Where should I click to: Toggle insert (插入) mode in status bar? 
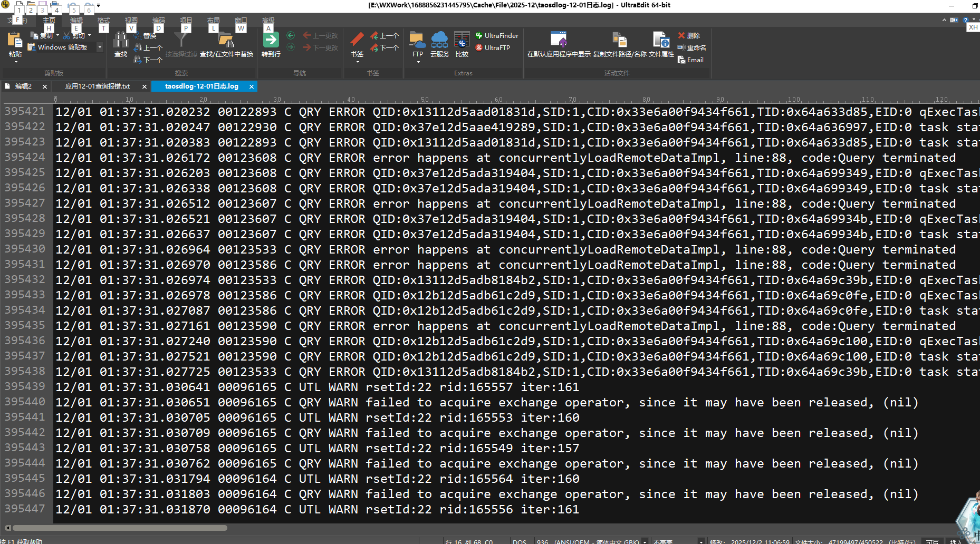point(955,541)
